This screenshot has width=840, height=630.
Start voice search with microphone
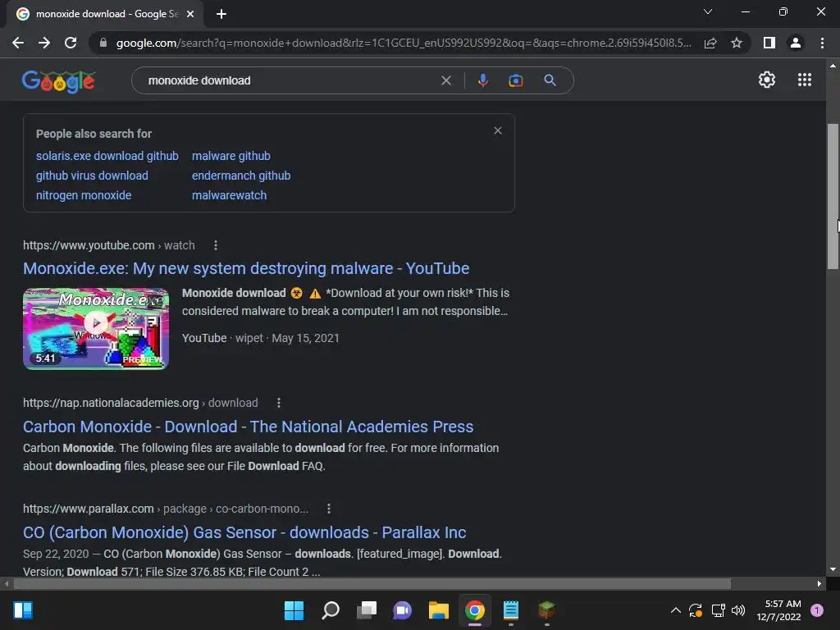coord(482,80)
